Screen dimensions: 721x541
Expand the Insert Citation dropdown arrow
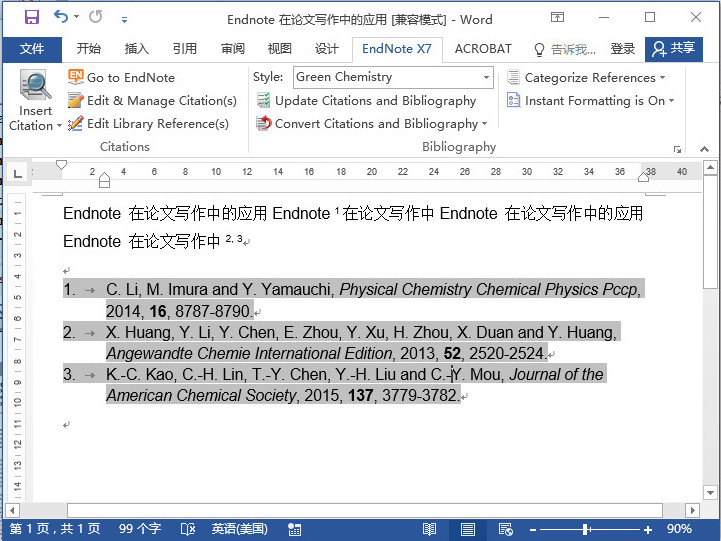[x=59, y=126]
